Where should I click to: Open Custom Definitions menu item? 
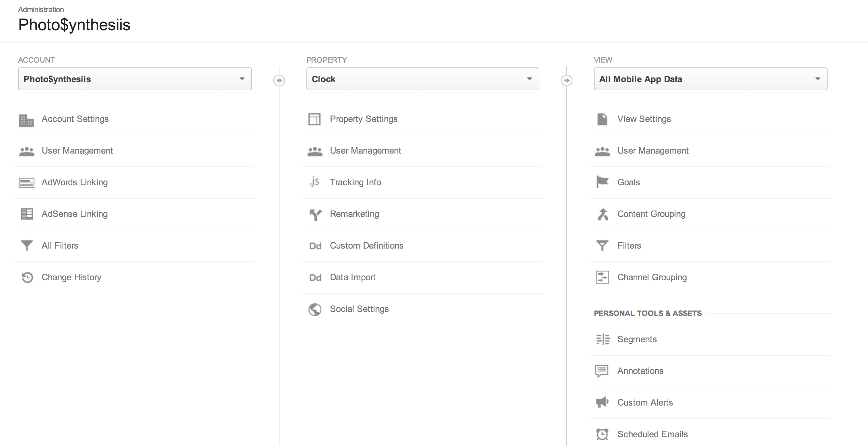pos(366,246)
